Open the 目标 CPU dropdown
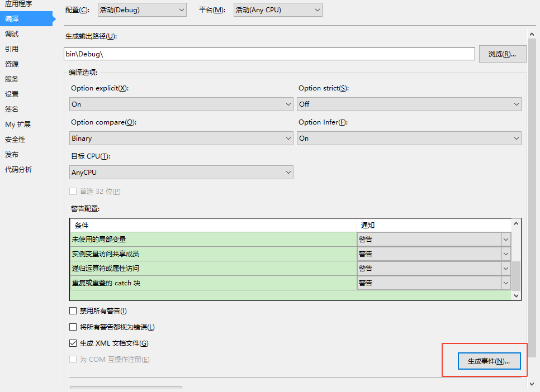 (181, 172)
